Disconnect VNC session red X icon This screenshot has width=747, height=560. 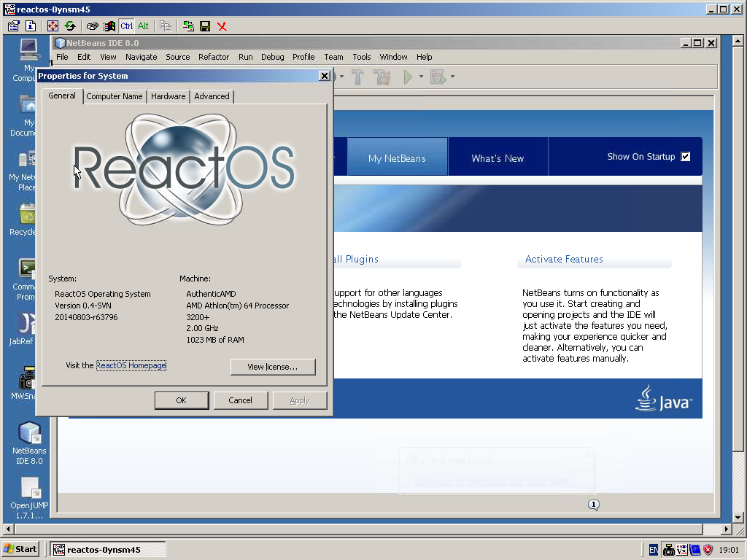pyautogui.click(x=222, y=26)
